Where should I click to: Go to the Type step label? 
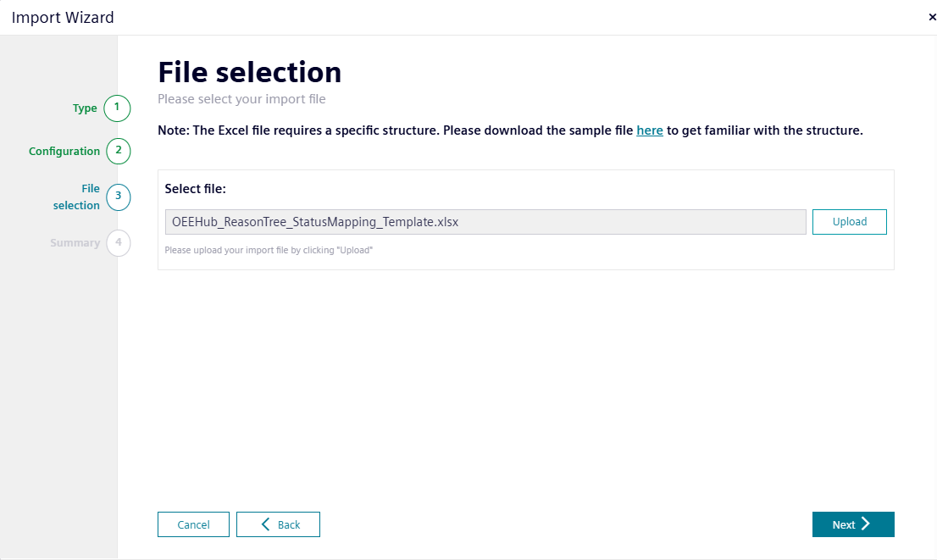click(x=85, y=108)
